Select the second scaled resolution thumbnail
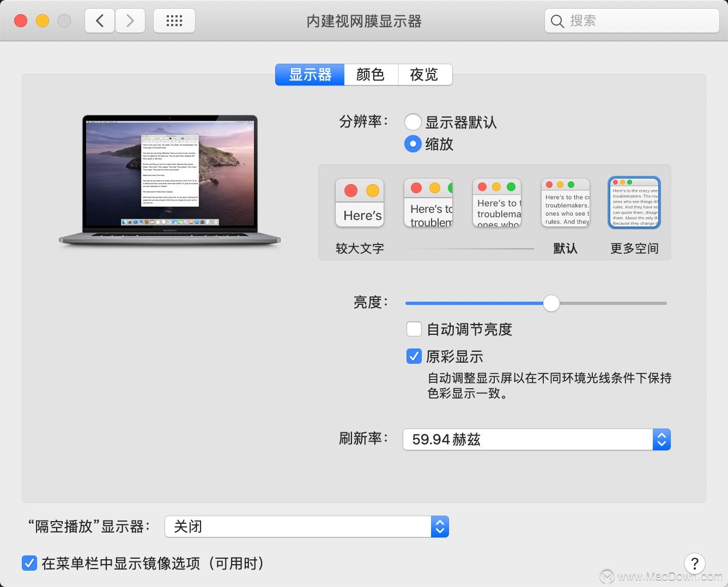The width and height of the screenshot is (728, 587). (x=428, y=203)
